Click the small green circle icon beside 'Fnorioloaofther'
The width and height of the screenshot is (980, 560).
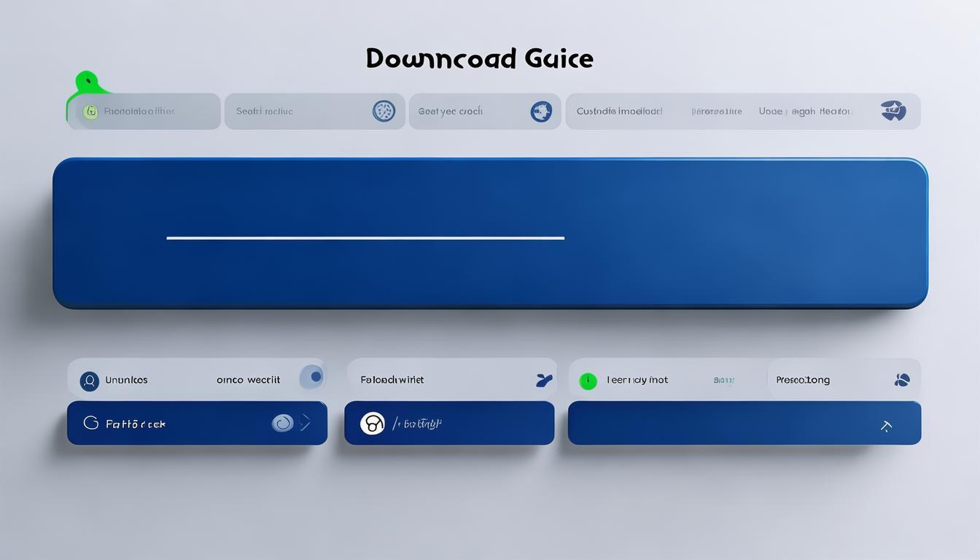[90, 112]
